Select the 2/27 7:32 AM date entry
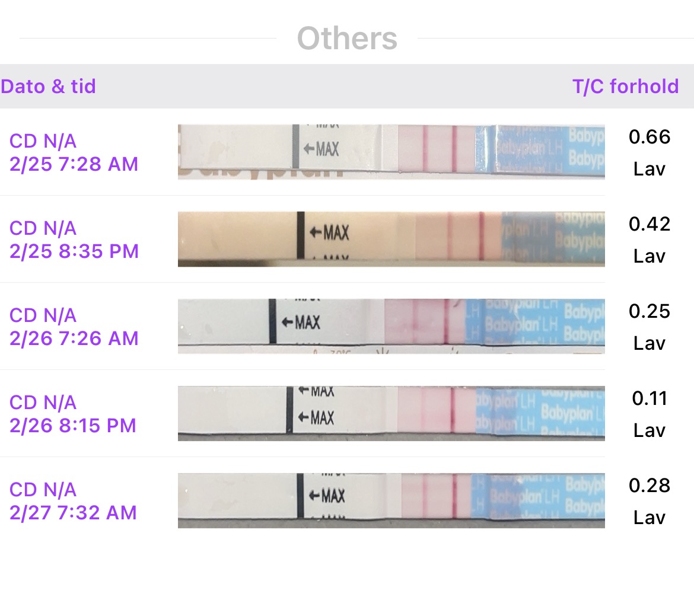694x616 pixels. [72, 501]
